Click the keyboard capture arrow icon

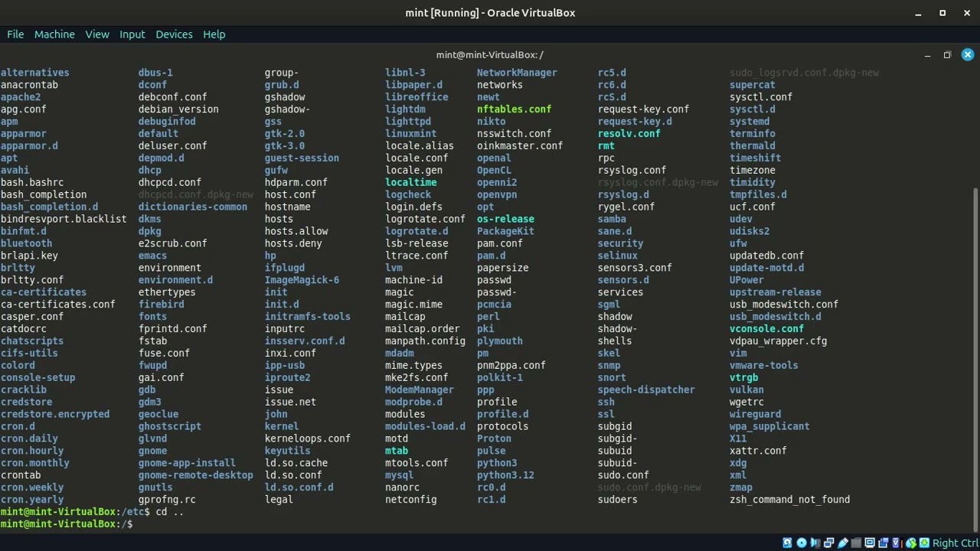(924, 543)
